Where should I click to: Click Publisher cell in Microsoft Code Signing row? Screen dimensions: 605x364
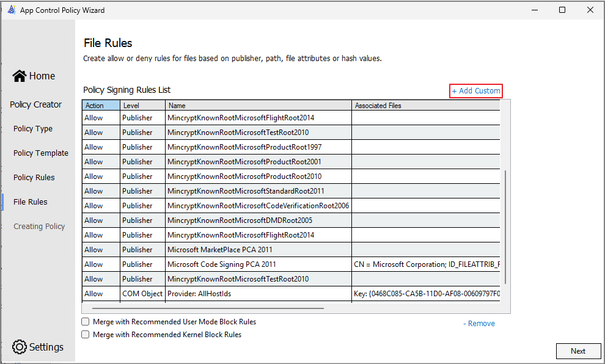point(142,264)
